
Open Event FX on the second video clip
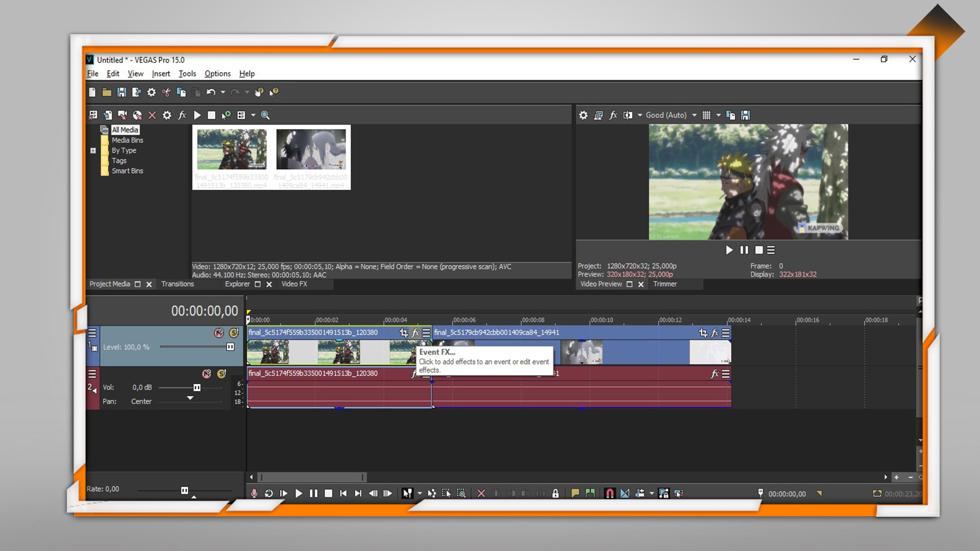coord(715,333)
